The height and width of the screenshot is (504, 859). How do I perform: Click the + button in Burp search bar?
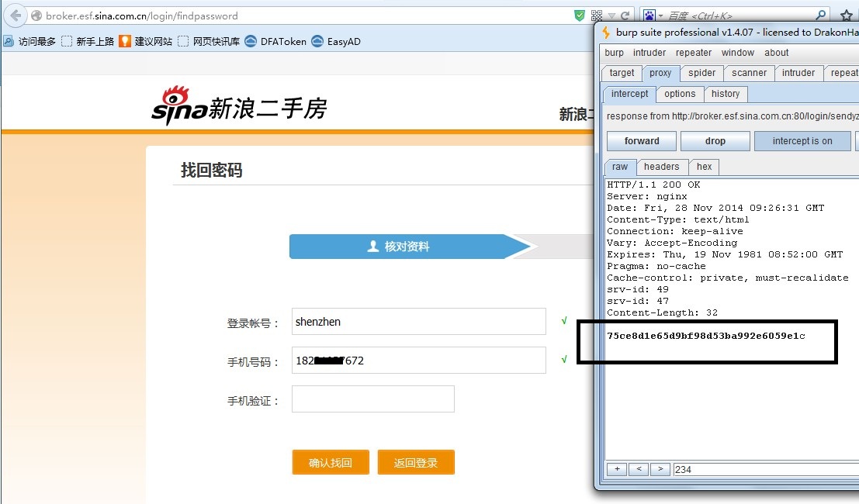pos(617,469)
